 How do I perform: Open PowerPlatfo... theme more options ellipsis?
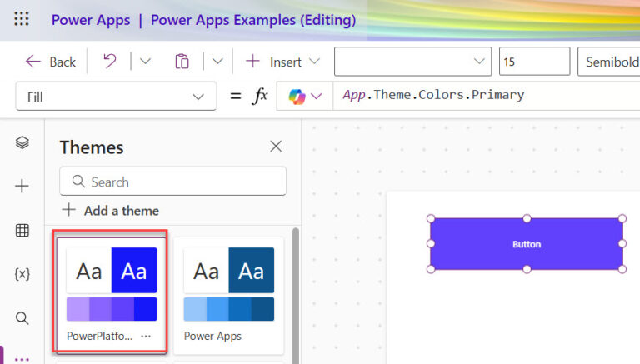click(146, 337)
